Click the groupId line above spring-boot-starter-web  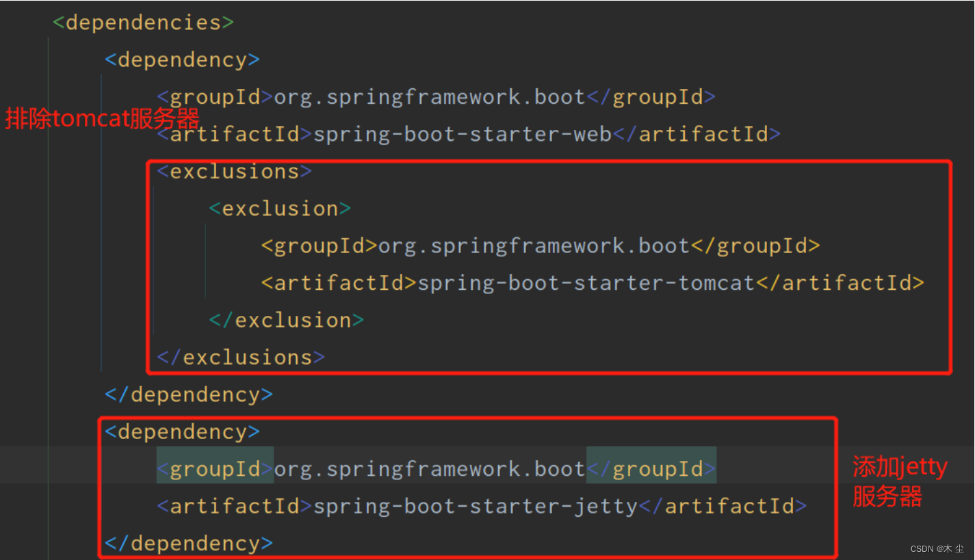click(437, 97)
